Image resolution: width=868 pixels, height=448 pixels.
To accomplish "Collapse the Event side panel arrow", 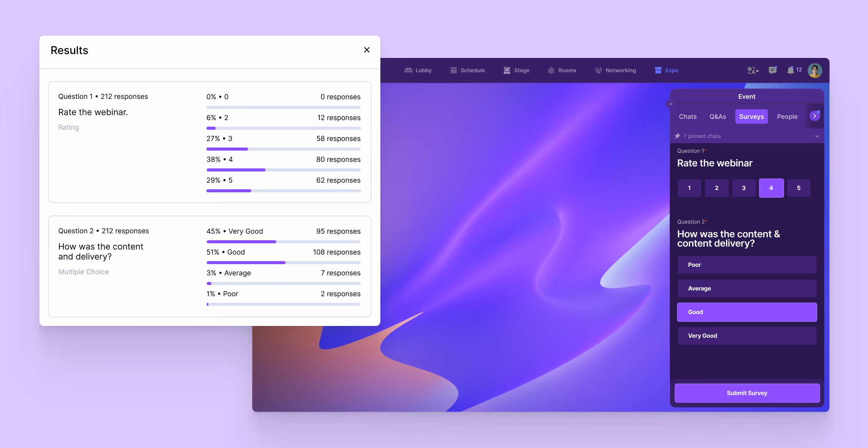I will click(x=670, y=104).
